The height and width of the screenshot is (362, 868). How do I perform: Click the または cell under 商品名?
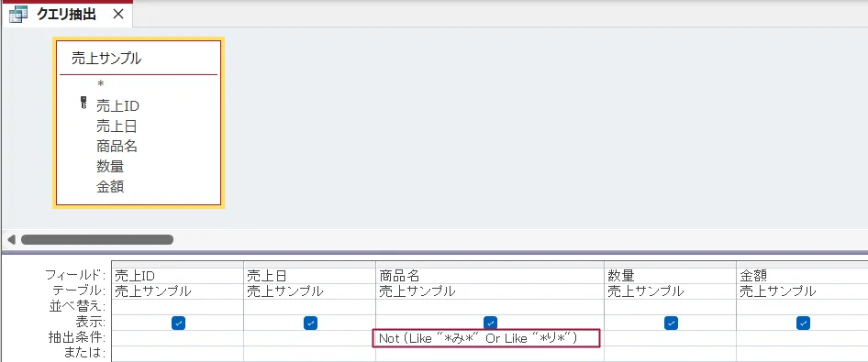tap(490, 354)
